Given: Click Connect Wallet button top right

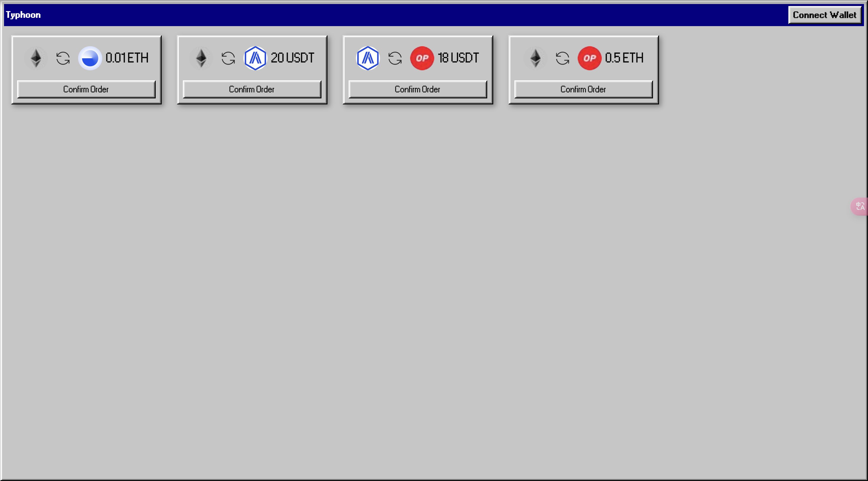Looking at the screenshot, I should click(x=825, y=15).
